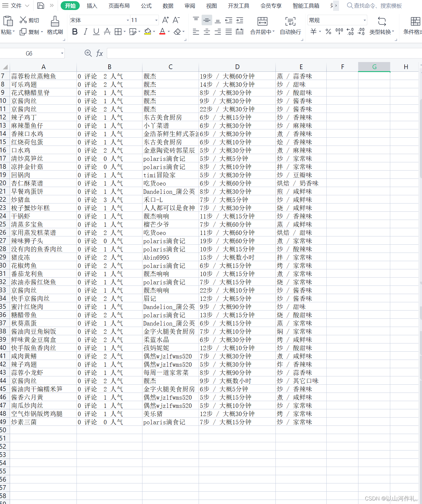Viewport: 422px width, 504px height.
Task: Increase font size with larger A icon
Action: [165, 20]
